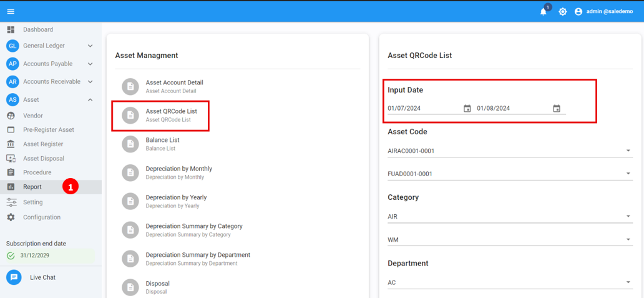Expand the Accounts Payable section
The image size is (644, 298).
click(x=90, y=64)
